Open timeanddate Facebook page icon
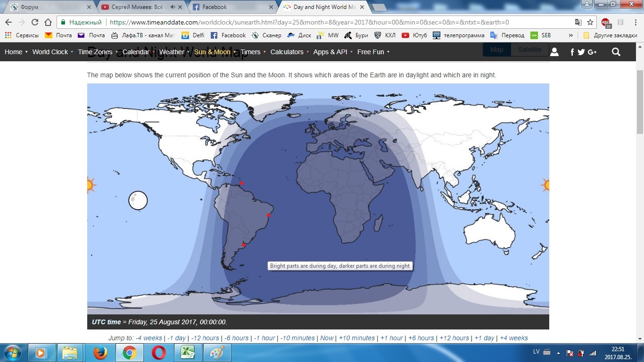The height and width of the screenshot is (362, 644). pos(572,52)
